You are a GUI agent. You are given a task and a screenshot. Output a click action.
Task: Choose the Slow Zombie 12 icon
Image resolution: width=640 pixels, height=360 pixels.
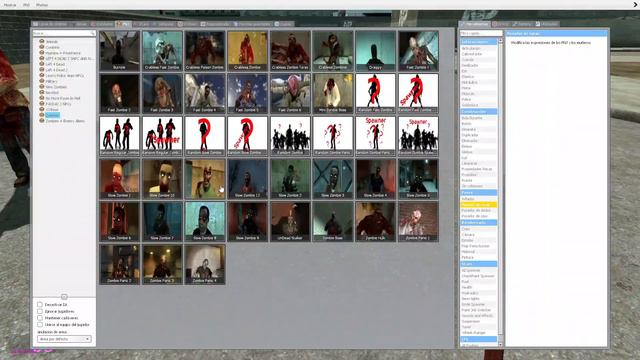pyautogui.click(x=248, y=179)
